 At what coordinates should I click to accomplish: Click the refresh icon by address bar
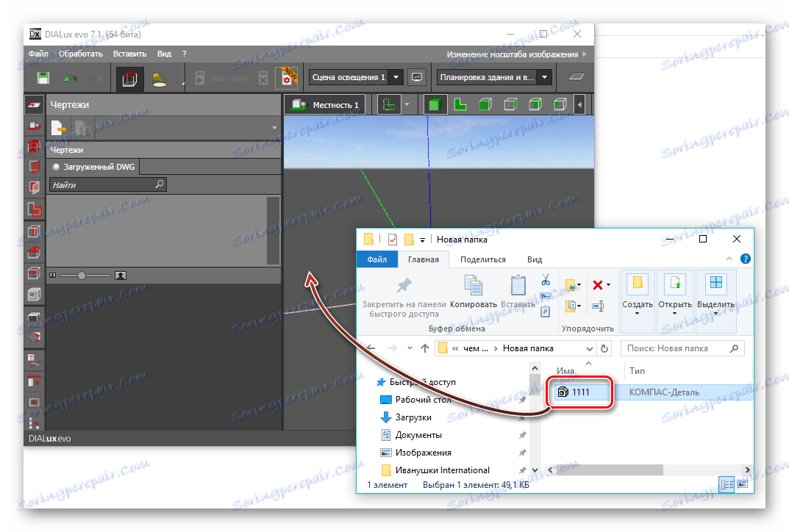point(604,348)
